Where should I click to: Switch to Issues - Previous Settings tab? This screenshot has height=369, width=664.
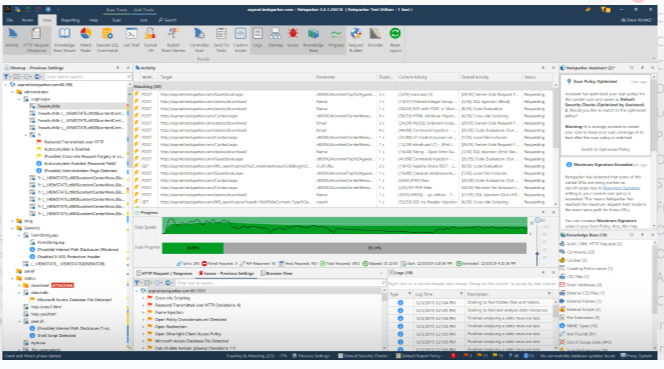227,274
